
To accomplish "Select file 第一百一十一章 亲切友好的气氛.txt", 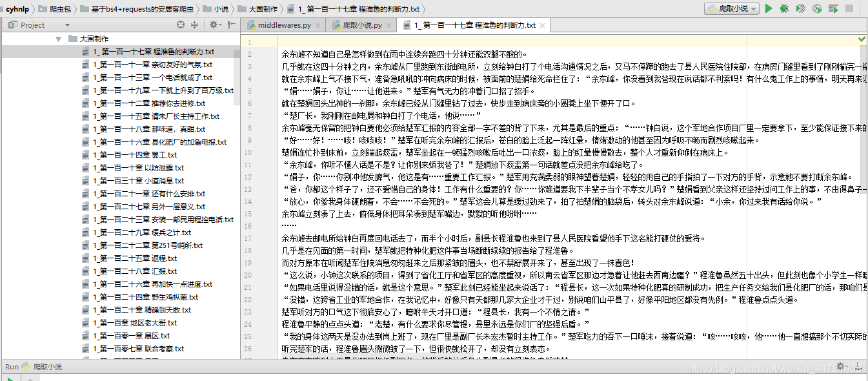I will pyautogui.click(x=146, y=65).
